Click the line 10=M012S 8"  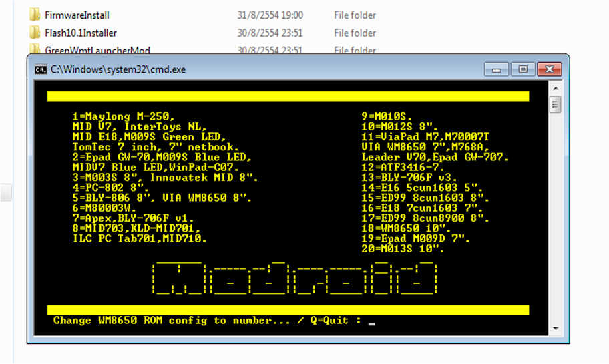click(399, 126)
